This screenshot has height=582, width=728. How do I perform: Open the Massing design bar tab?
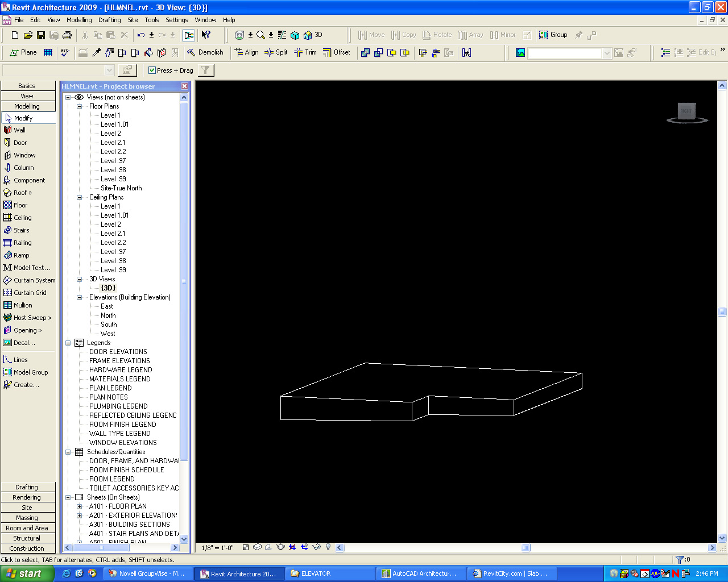pyautogui.click(x=27, y=518)
